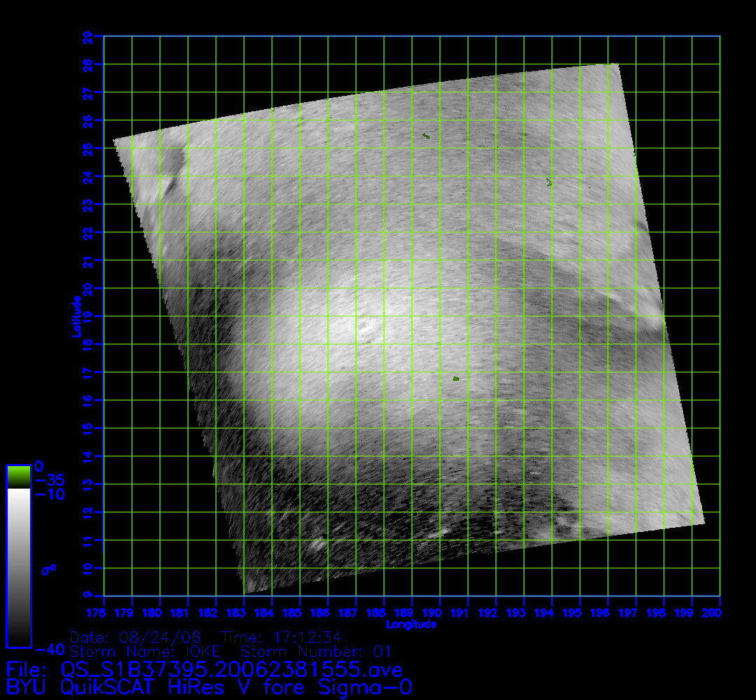Click the 9 latitude tick label
The width and height of the screenshot is (756, 700).
[x=87, y=596]
